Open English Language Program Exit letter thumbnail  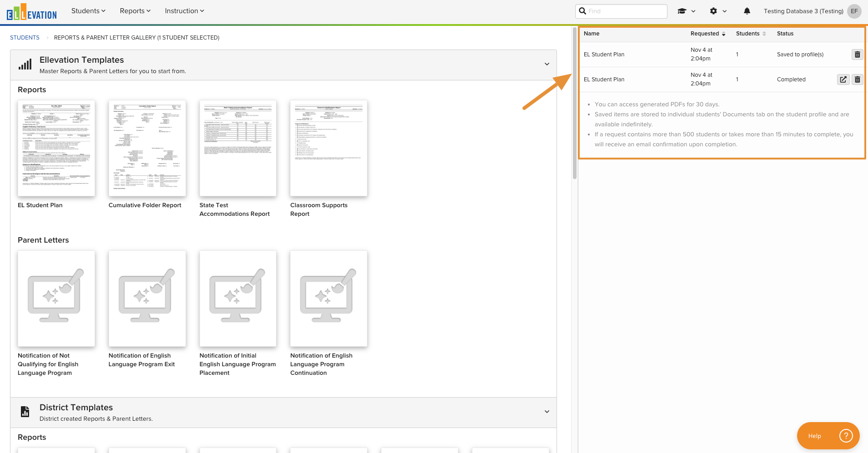click(147, 299)
